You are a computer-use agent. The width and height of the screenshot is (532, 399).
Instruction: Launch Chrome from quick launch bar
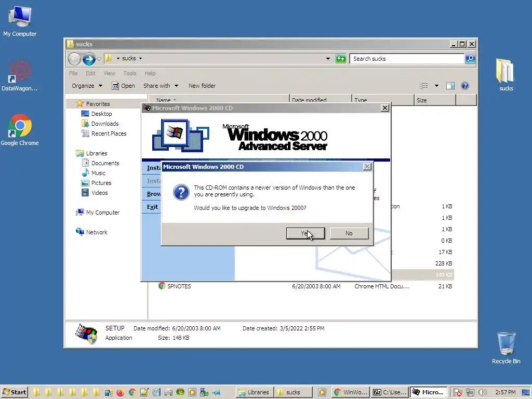[132, 393]
